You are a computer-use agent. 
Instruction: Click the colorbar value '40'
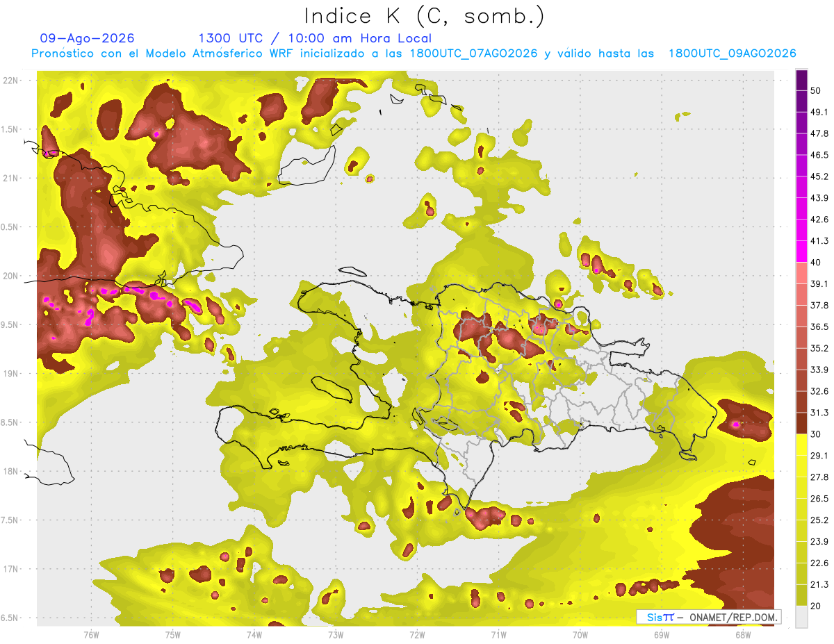coord(817,263)
